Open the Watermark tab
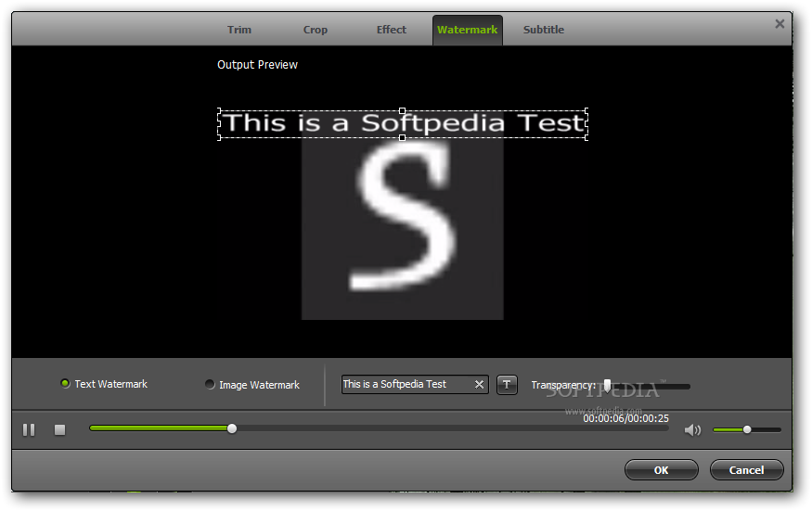 point(467,30)
